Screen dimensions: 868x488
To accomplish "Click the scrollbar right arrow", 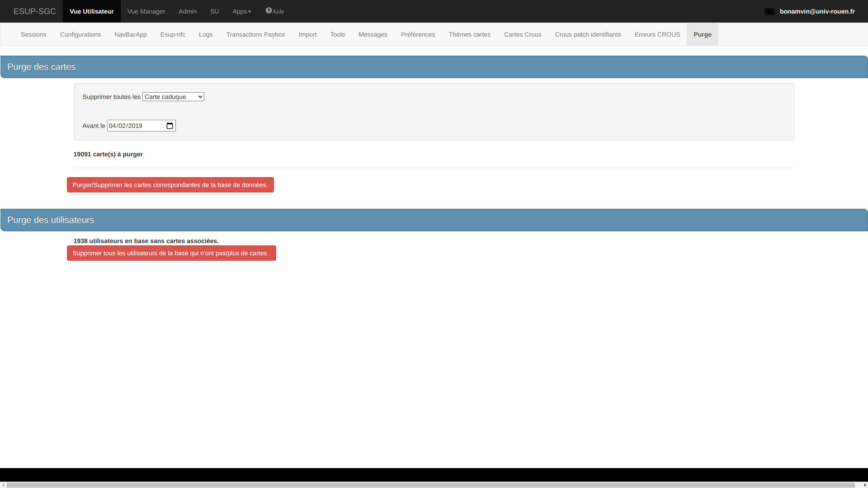I will pyautogui.click(x=865, y=485).
